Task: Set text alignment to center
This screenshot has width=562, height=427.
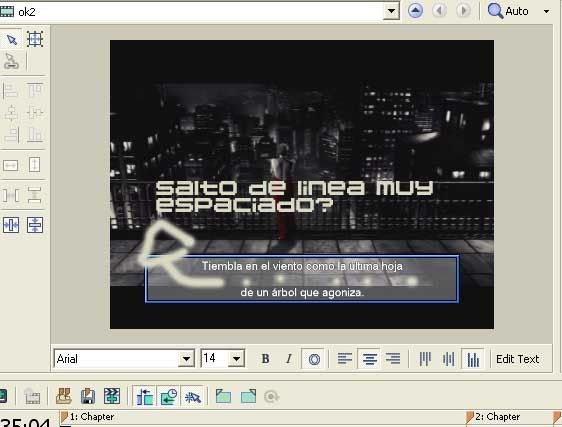Action: [x=370, y=359]
